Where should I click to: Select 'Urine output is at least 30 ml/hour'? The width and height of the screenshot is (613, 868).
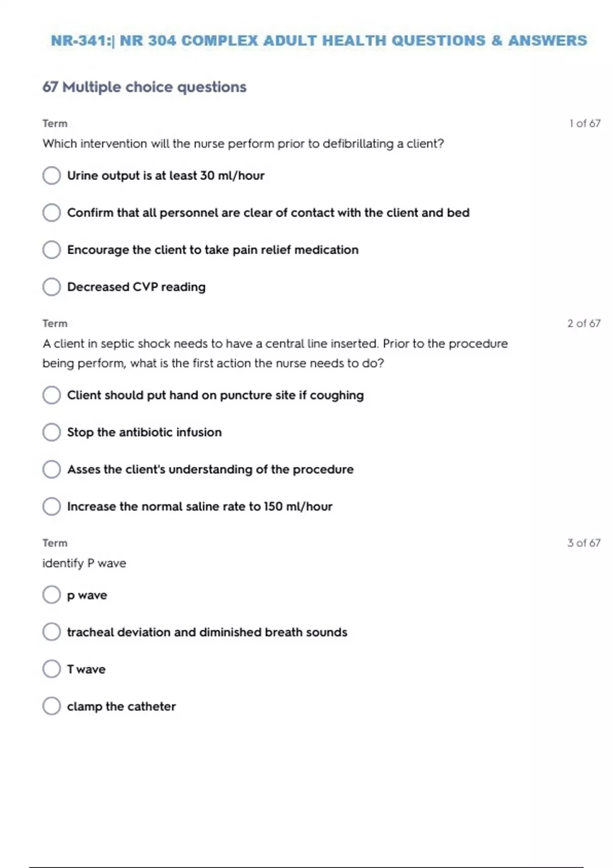52,176
